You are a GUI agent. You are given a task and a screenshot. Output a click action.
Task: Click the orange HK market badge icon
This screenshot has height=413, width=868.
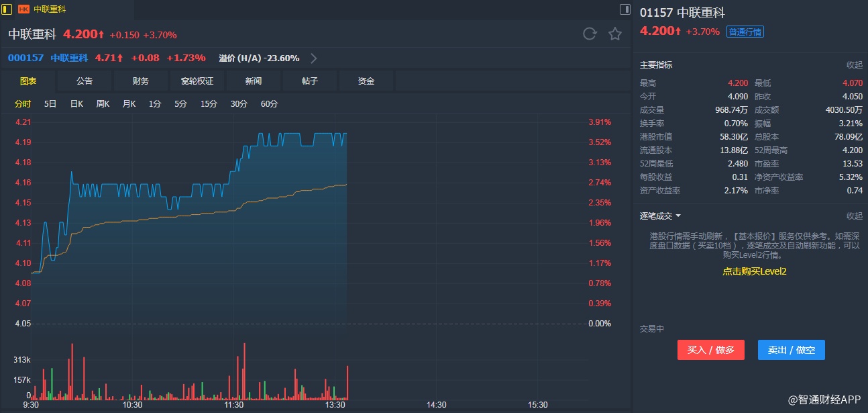pyautogui.click(x=23, y=9)
